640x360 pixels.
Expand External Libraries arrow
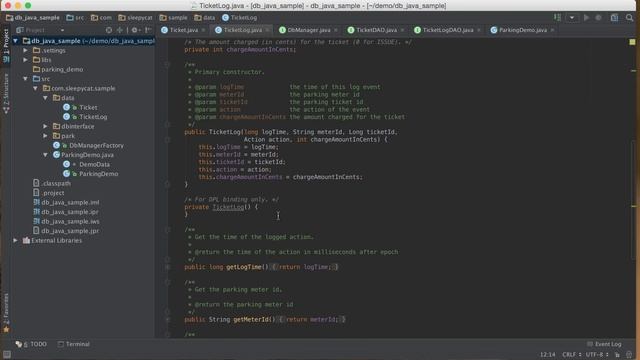[x=16, y=240]
